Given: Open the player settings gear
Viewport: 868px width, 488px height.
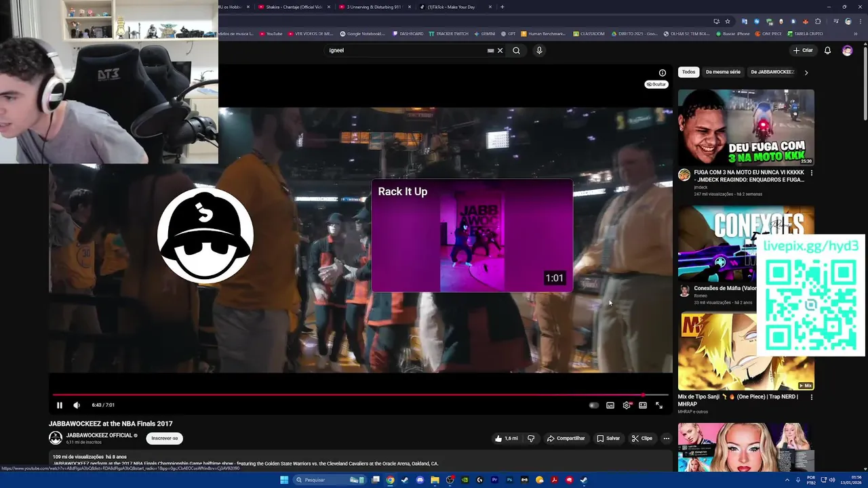Looking at the screenshot, I should (x=627, y=405).
